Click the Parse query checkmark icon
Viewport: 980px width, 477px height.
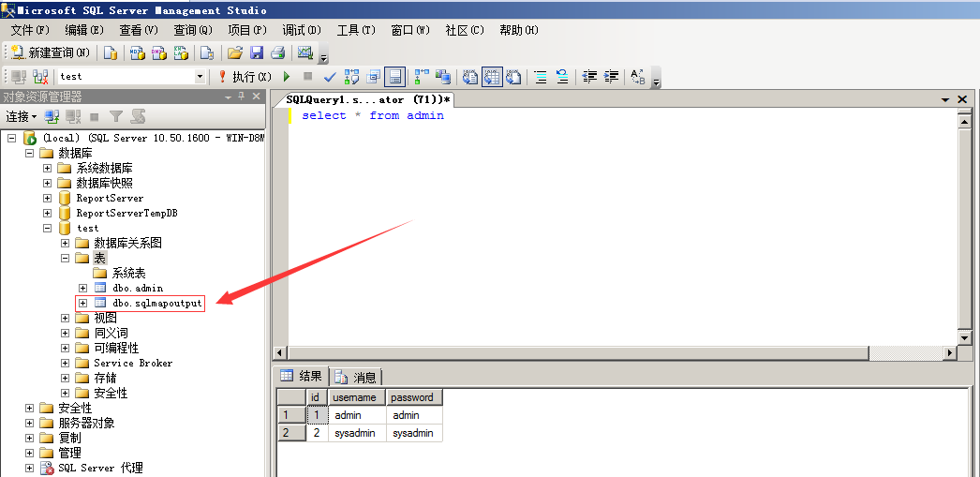click(x=330, y=77)
